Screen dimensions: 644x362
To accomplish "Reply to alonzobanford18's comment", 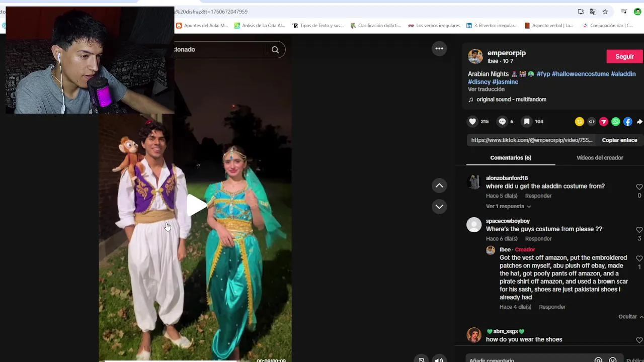I will [x=538, y=196].
